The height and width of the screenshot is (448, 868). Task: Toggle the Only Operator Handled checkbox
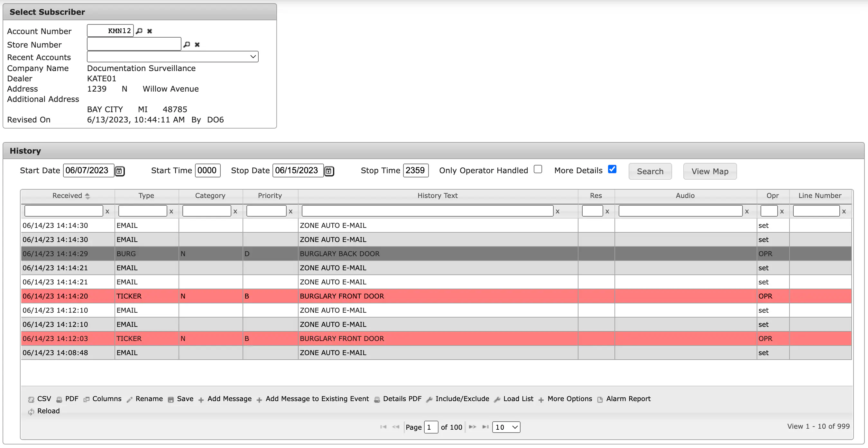(538, 169)
